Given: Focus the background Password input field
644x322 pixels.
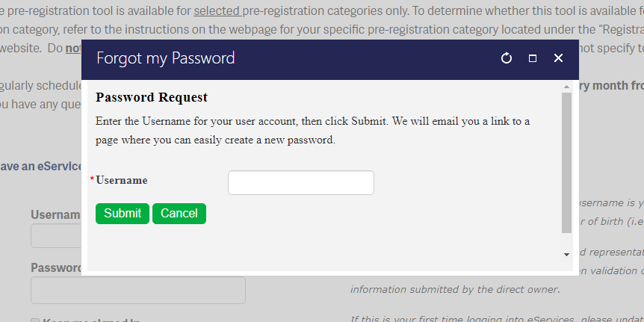Looking at the screenshot, I should [x=138, y=290].
